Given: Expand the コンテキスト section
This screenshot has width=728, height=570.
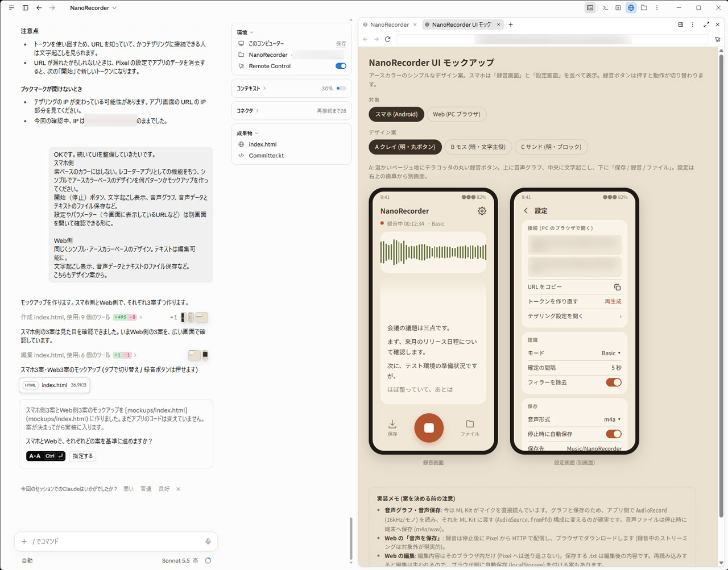Looking at the screenshot, I should (251, 89).
